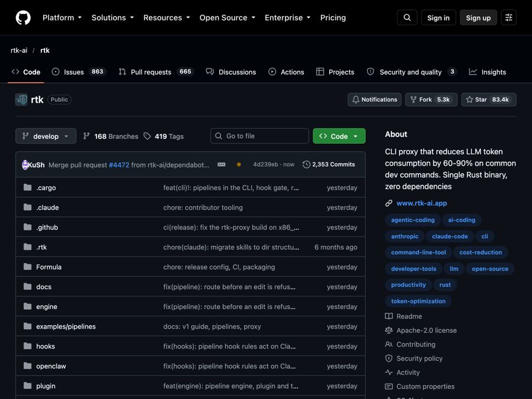Image resolution: width=532 pixels, height=399 pixels.
Task: Open the develop branch selector
Action: coord(46,136)
